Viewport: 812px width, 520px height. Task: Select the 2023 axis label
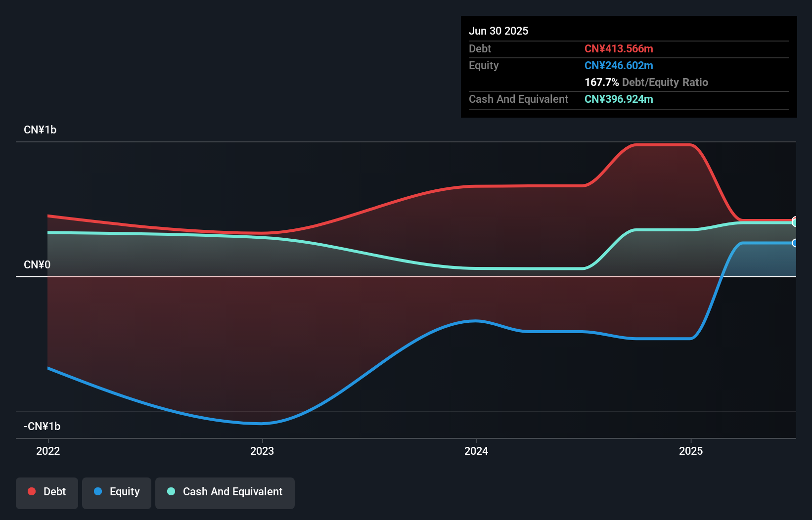tap(263, 451)
